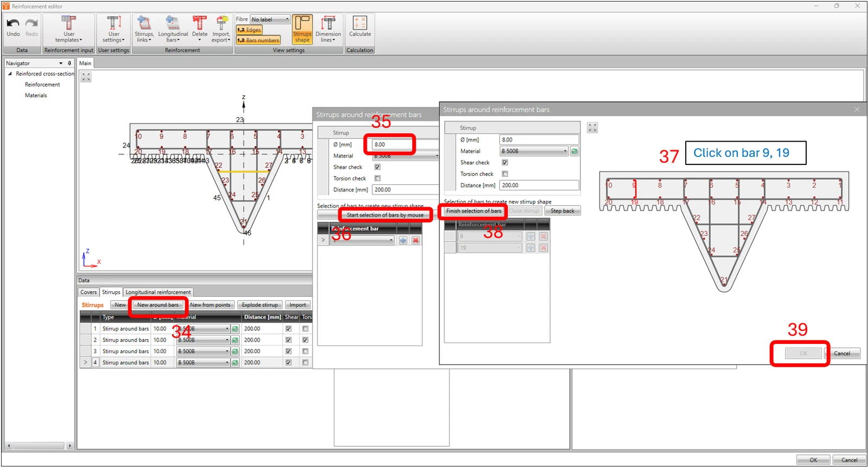Viewport: 868px width, 467px height.
Task: Open the Navigator panel dropdown arrow
Action: [x=61, y=63]
